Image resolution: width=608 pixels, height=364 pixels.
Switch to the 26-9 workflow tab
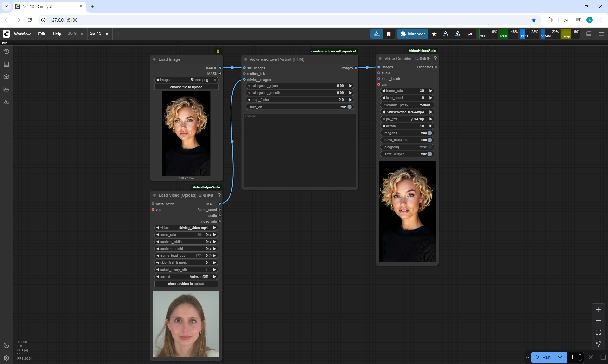tap(72, 34)
